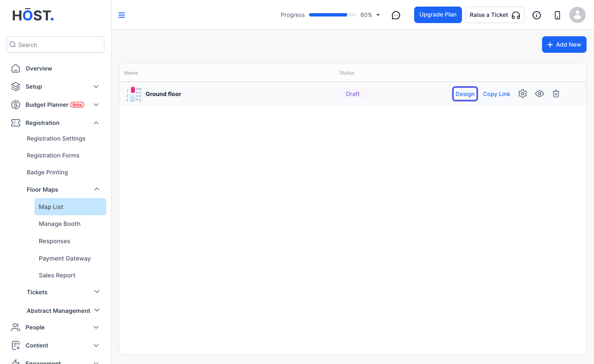Click the Draft status badge

[x=353, y=94]
